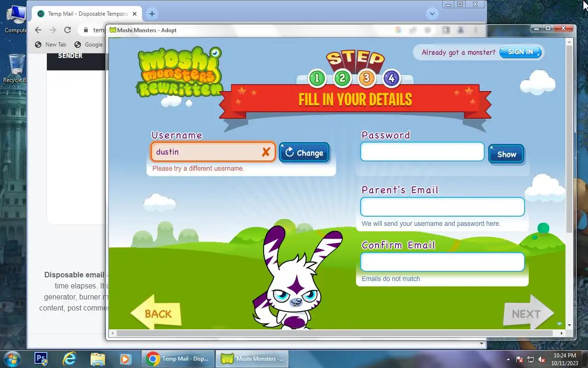
Task: Open the Recycle Bin desktop icon
Action: pos(16,68)
